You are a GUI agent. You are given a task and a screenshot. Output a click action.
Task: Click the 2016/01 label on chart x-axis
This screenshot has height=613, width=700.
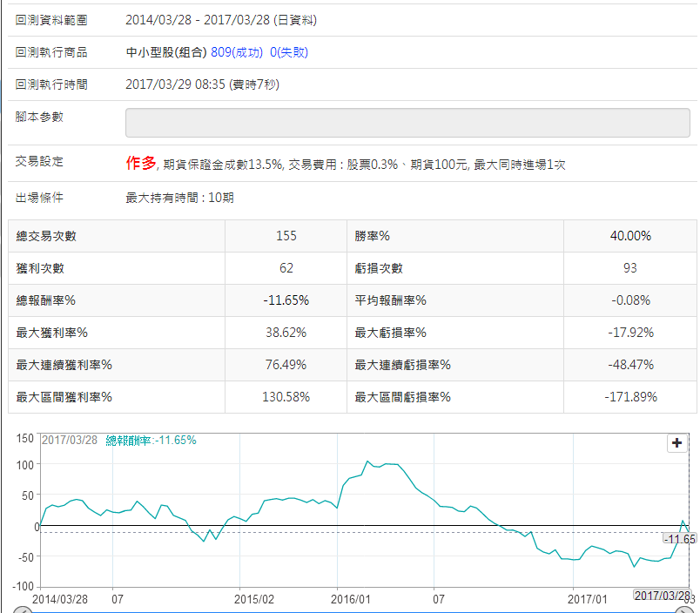coord(352,599)
